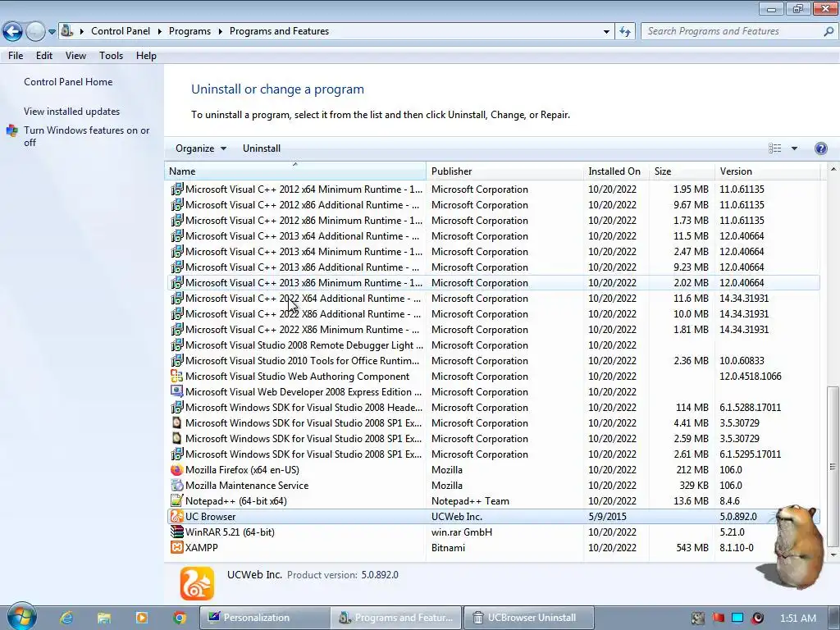Click the Uninstall toolbar button
The width and height of the screenshot is (840, 630).
(262, 148)
